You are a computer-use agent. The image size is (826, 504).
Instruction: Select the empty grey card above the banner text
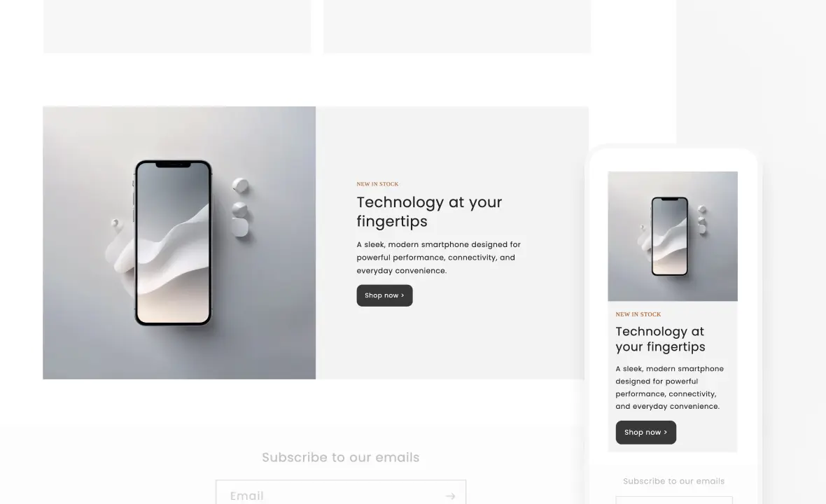point(457,27)
